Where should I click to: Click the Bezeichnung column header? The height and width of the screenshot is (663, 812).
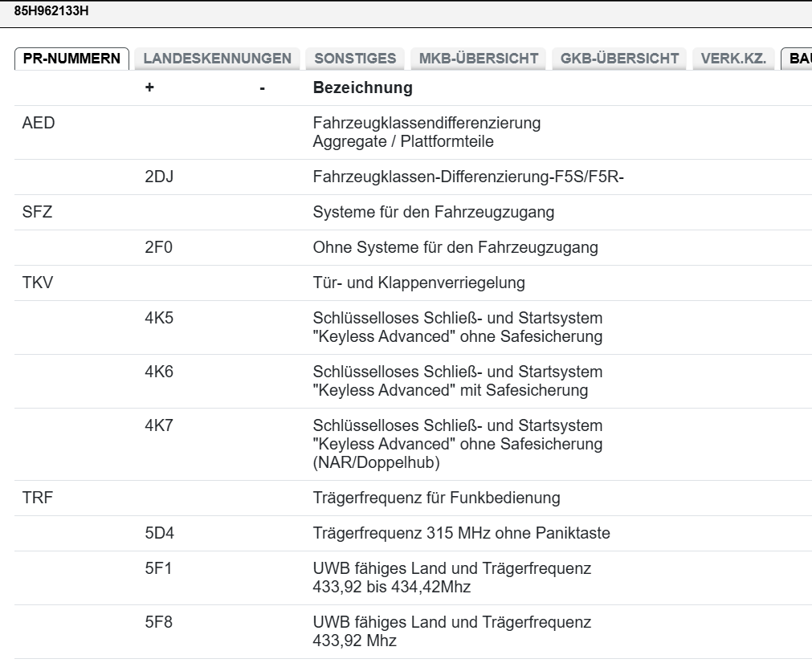click(362, 88)
